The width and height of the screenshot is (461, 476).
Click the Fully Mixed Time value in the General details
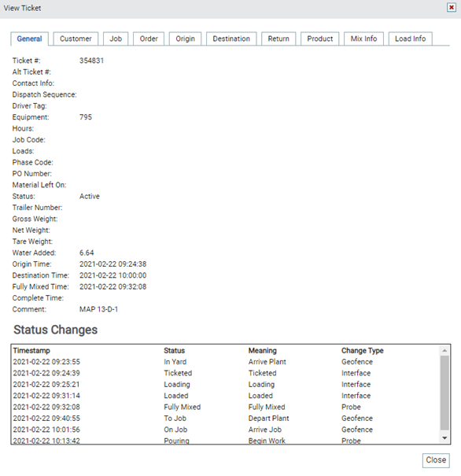(x=113, y=286)
